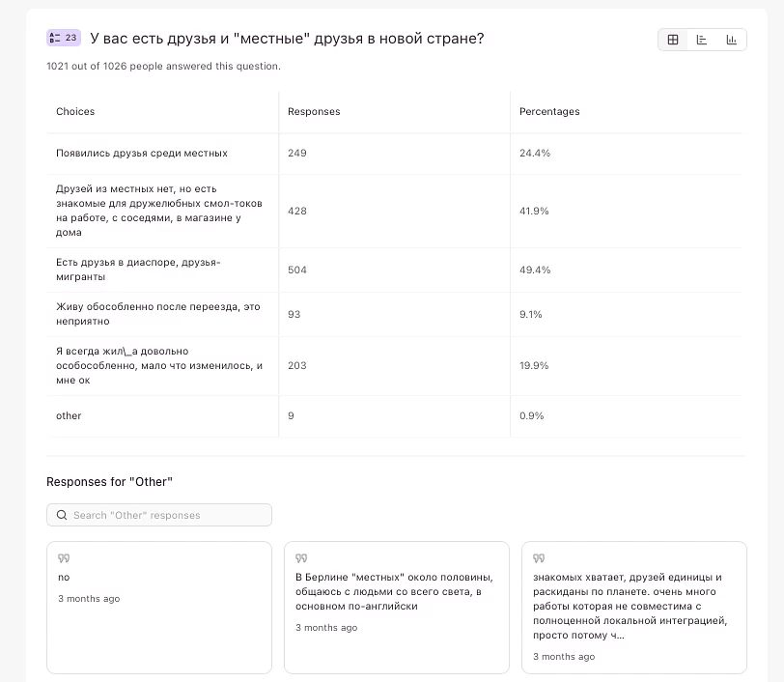Switch to vertical column chart view

[x=731, y=40]
